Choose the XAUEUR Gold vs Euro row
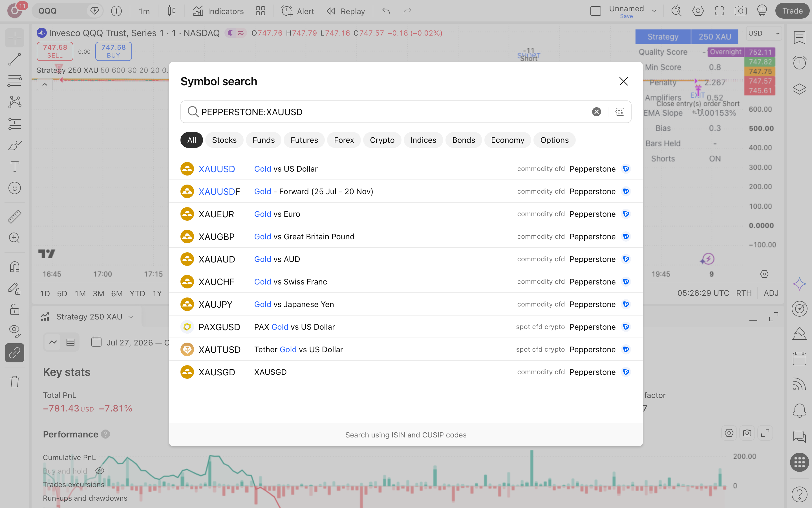 point(406,214)
